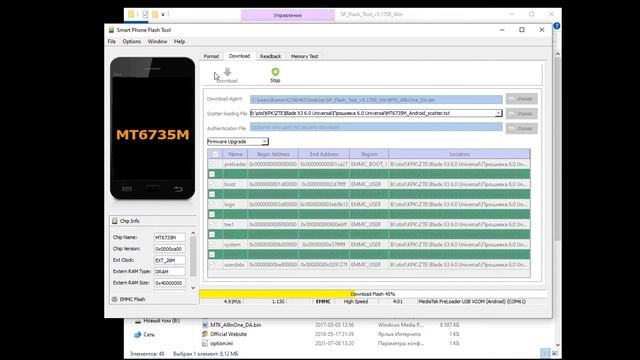Click option.ini file icon in Explorer
The width and height of the screenshot is (640, 360).
click(x=205, y=343)
